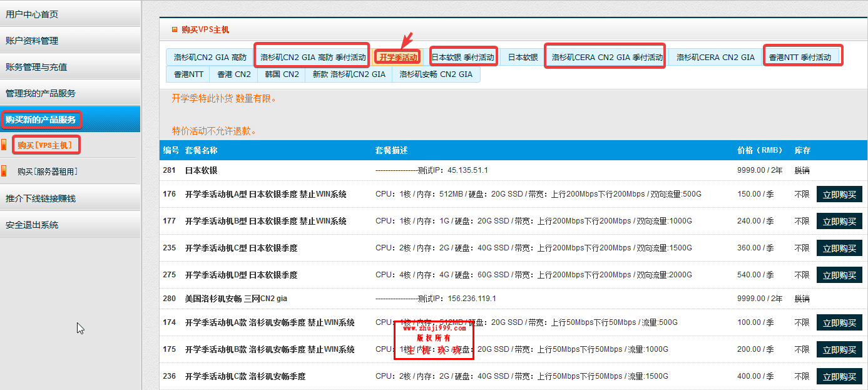
Task: Select 管理我的产品服务 in sidebar
Action: click(x=70, y=93)
